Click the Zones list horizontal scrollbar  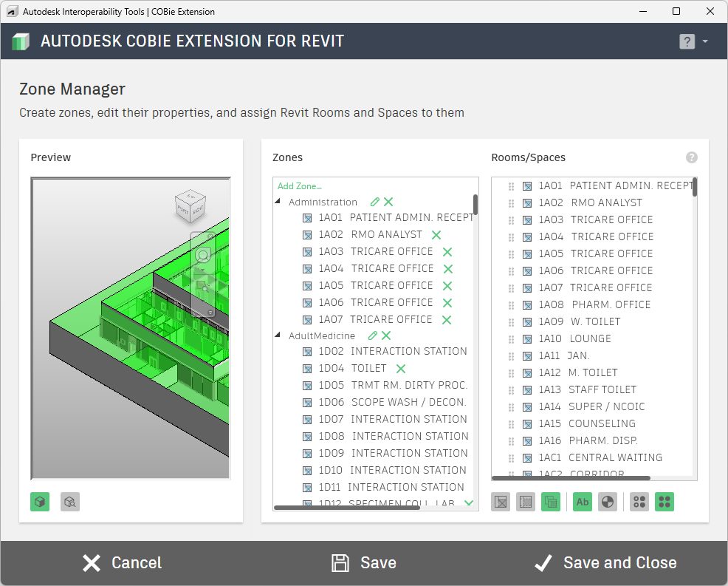347,508
